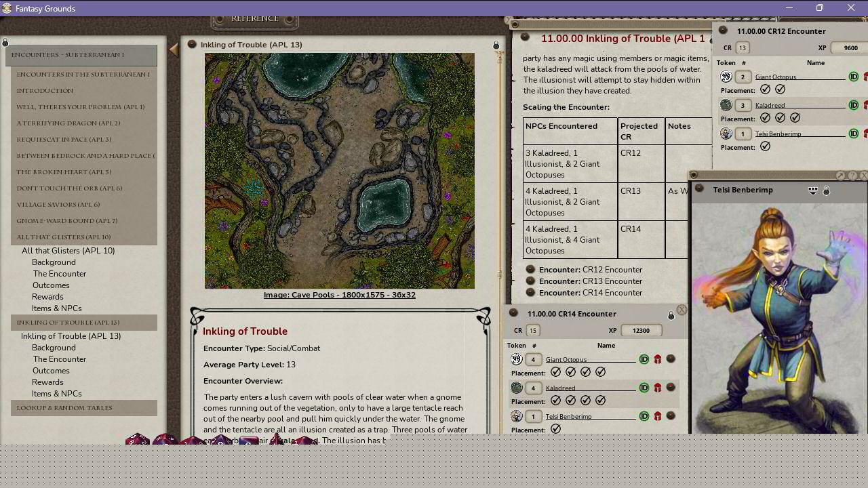Click the link dot beside Telsi Benberimp title

point(700,188)
